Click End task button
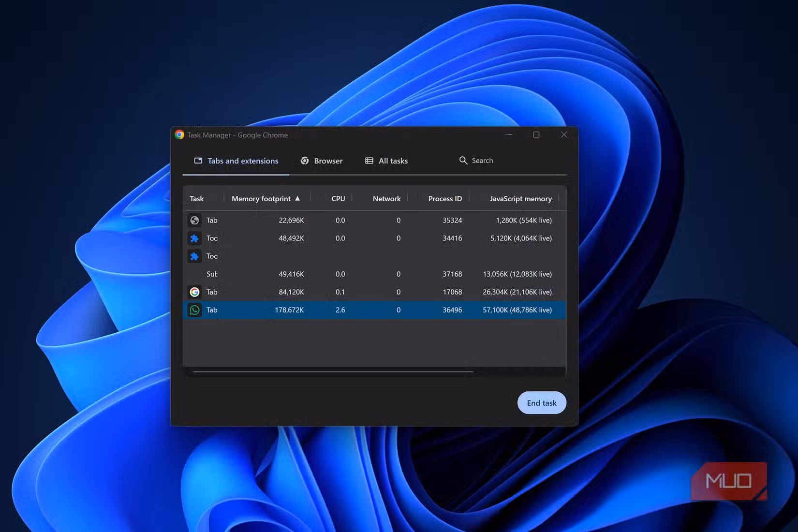Screen dimensions: 798x532 point(542,403)
